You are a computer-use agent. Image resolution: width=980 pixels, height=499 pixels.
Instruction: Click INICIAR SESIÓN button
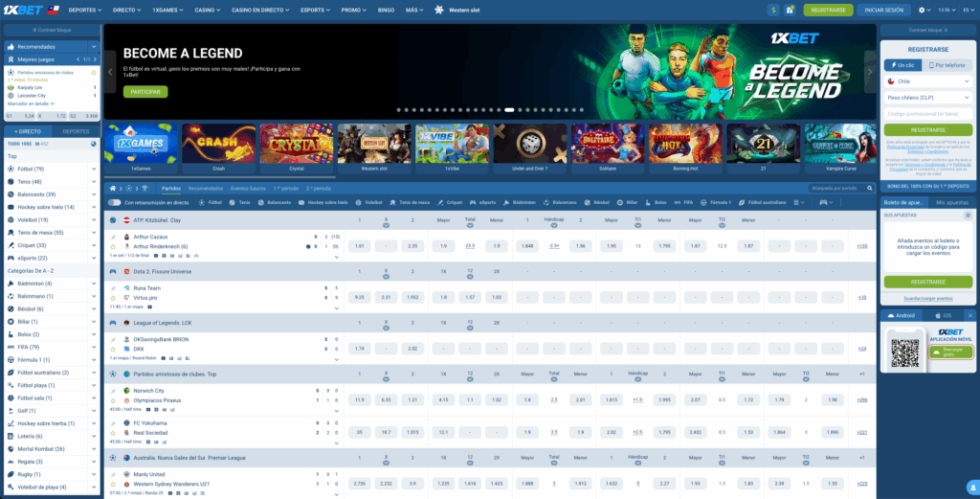(x=884, y=10)
